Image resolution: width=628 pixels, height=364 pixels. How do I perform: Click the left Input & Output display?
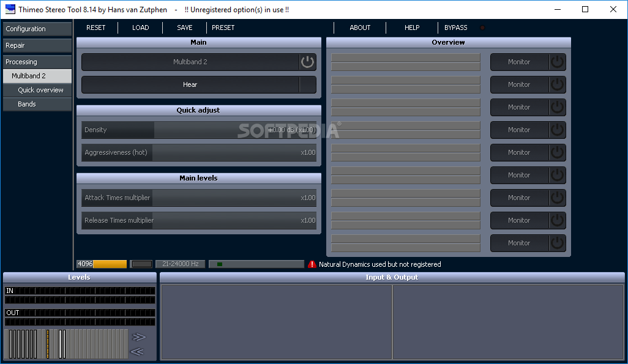pyautogui.click(x=276, y=322)
